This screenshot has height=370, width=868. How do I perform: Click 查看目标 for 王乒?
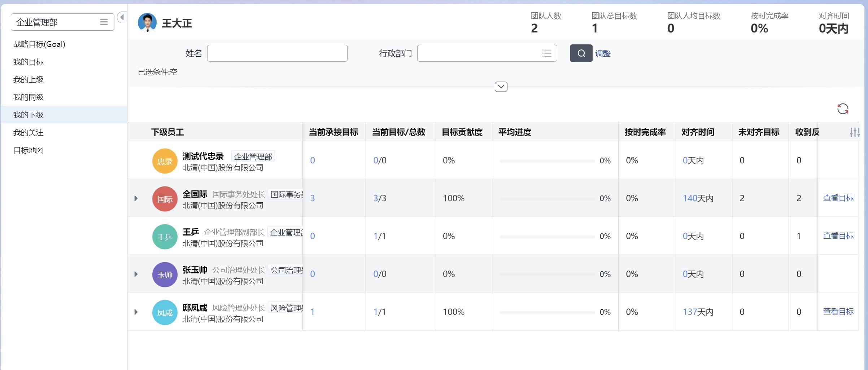tap(838, 236)
